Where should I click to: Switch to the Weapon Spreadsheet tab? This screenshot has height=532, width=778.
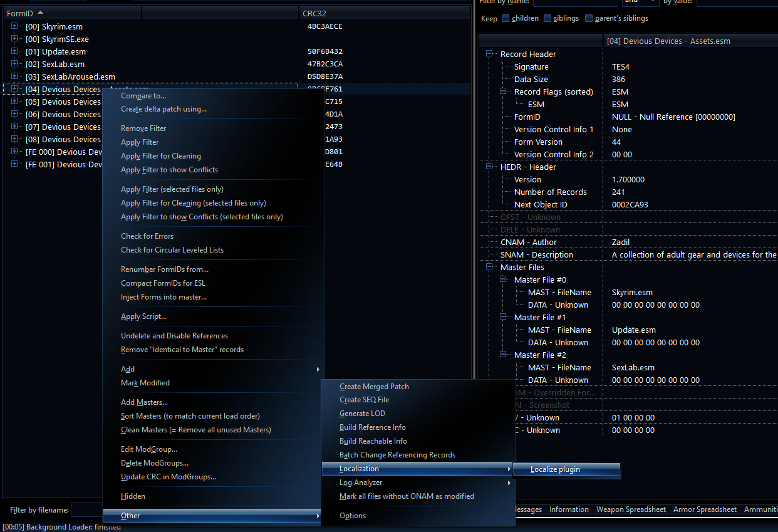[631, 509]
